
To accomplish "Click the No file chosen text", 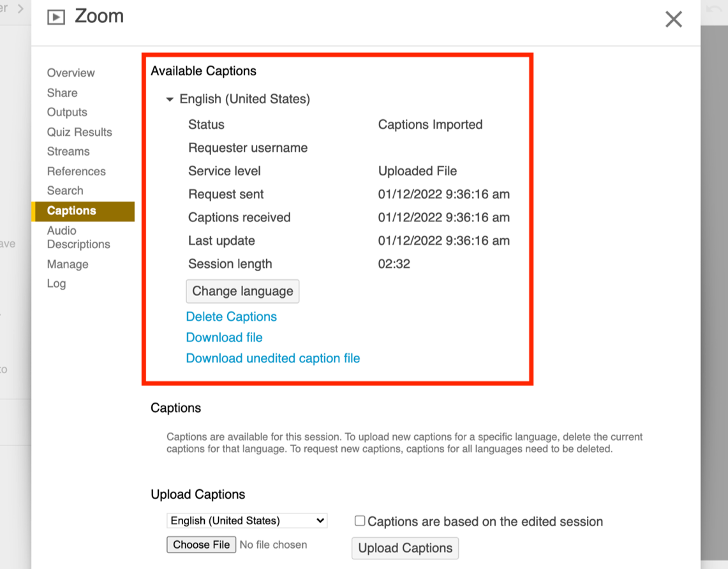I will tap(274, 545).
